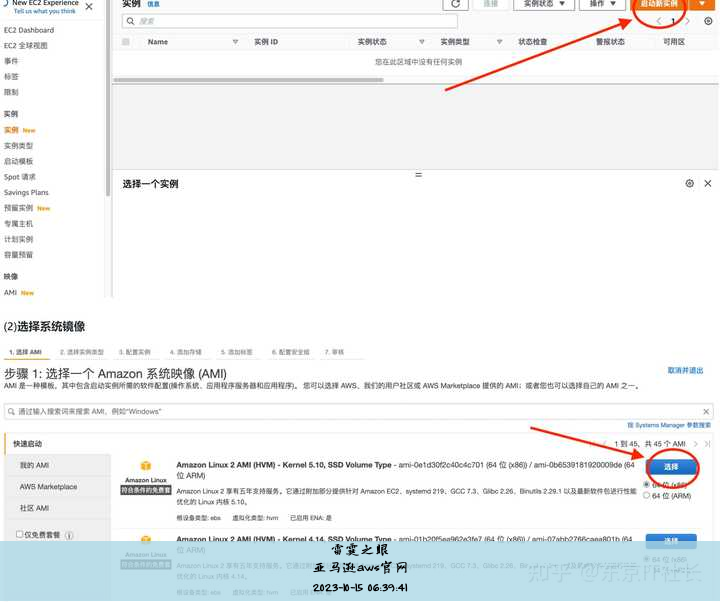The height and width of the screenshot is (602, 720).
Task: Close the New EC2 Experience banner
Action: (89, 6)
